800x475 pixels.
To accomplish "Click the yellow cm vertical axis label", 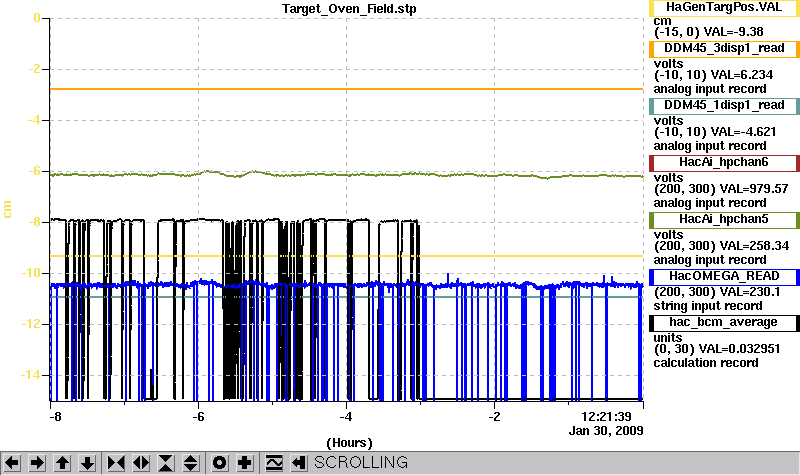I will [x=7, y=209].
